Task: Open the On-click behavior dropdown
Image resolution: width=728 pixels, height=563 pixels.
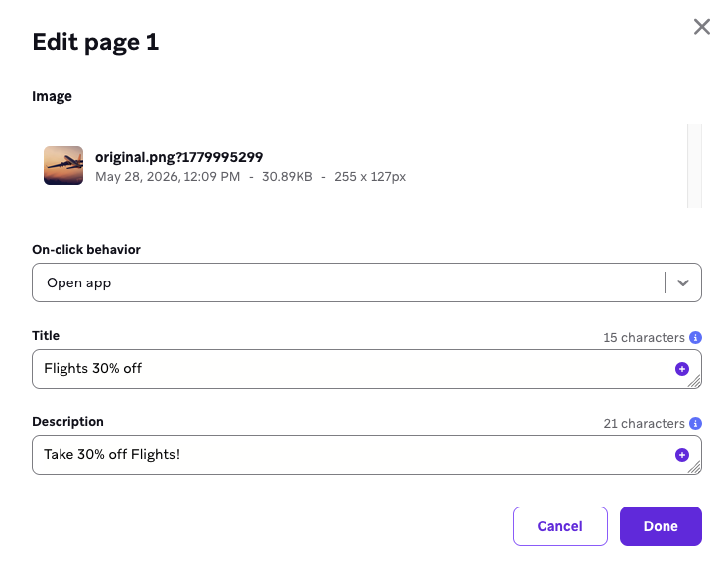Action: coord(367,282)
